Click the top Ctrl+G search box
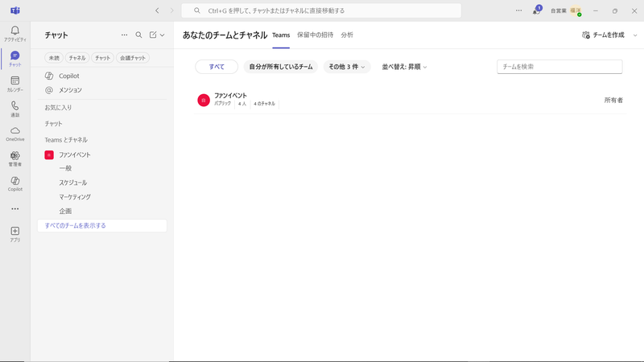The height and width of the screenshot is (362, 644). (321, 10)
